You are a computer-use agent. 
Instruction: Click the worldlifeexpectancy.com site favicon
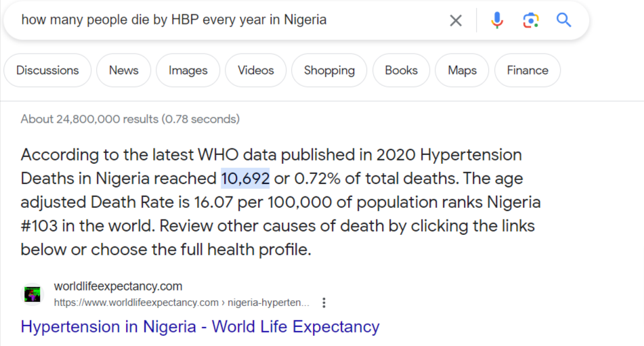(33, 295)
